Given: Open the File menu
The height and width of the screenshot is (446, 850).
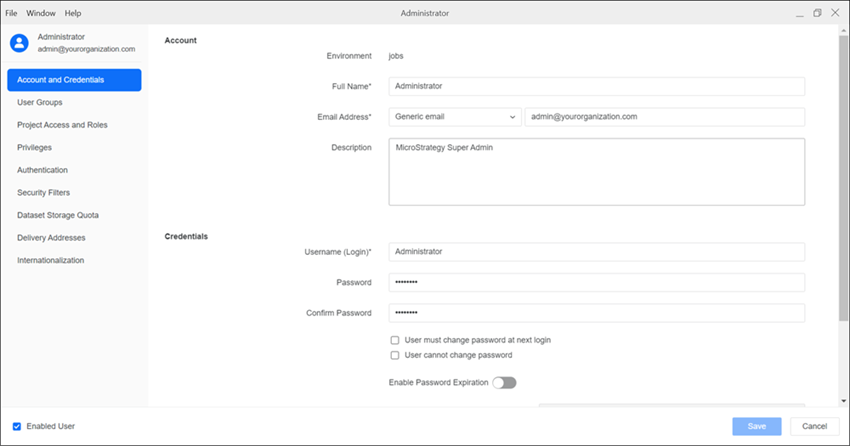Looking at the screenshot, I should pos(12,13).
